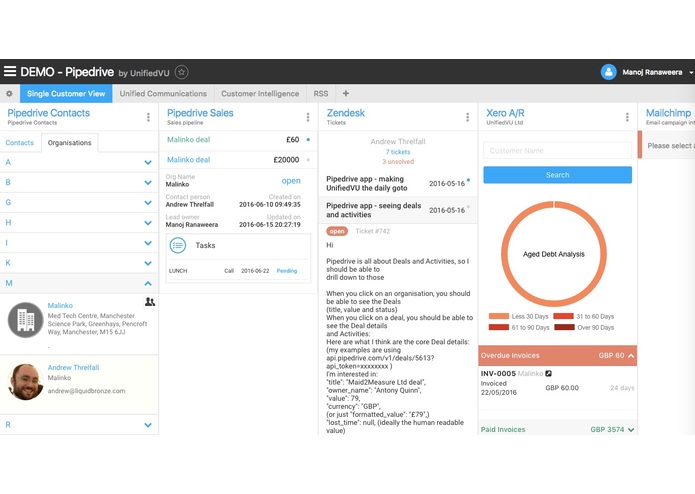695x494 pixels.
Task: Collapse the letter M group
Action: (79, 283)
